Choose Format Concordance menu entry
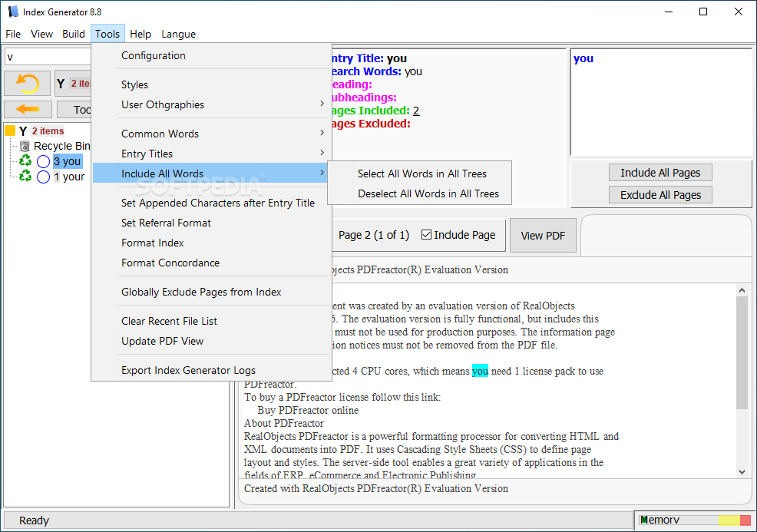This screenshot has width=757, height=532. [x=211, y=263]
